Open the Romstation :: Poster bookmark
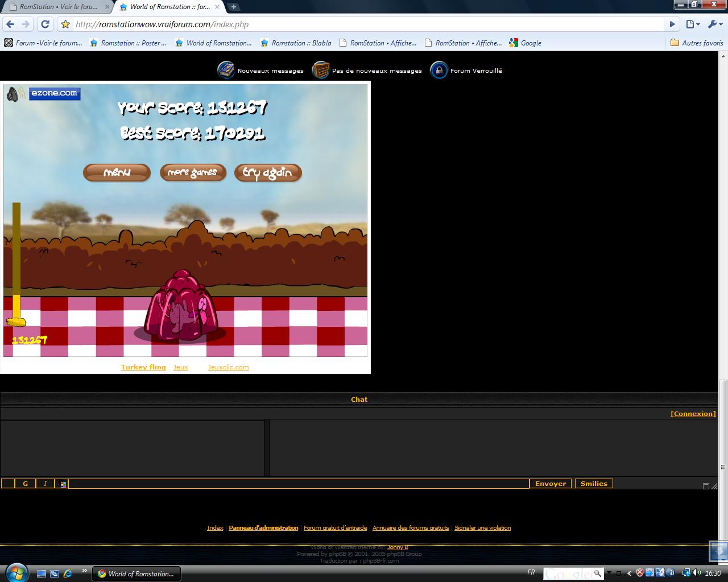The height and width of the screenshot is (582, 728). coord(129,43)
